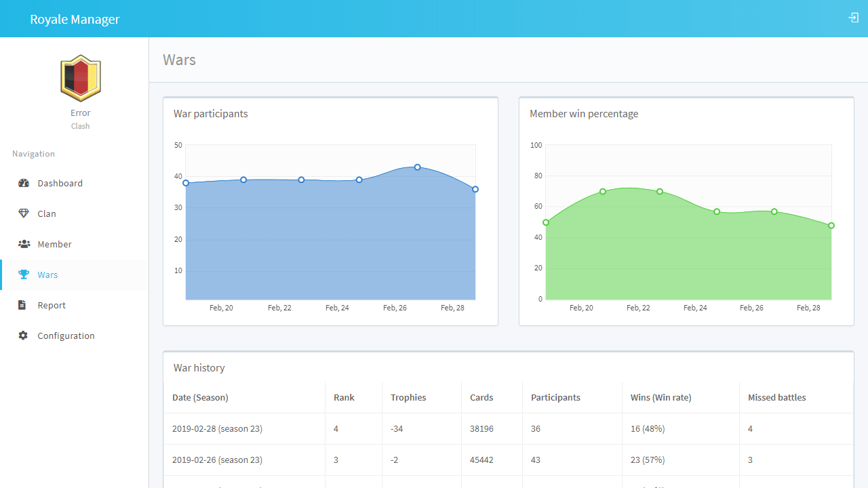
Task: Open the Configuration menu entry
Action: pyautogui.click(x=66, y=335)
